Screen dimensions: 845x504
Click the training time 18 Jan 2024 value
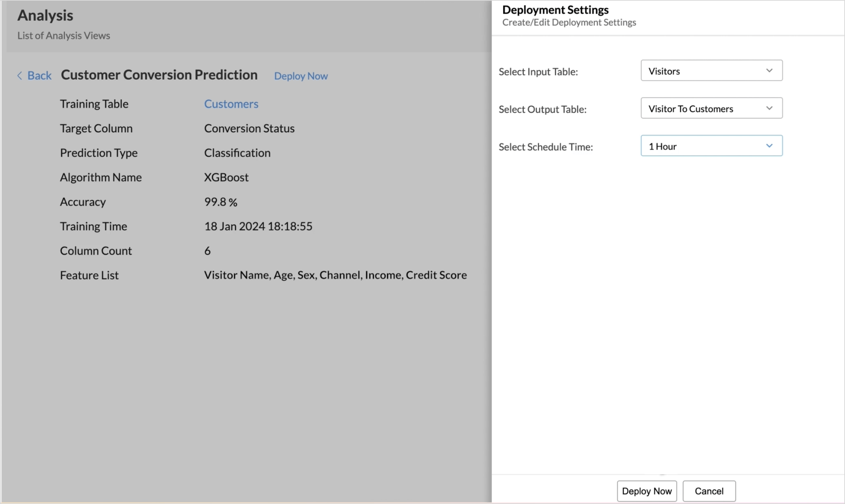tap(258, 227)
